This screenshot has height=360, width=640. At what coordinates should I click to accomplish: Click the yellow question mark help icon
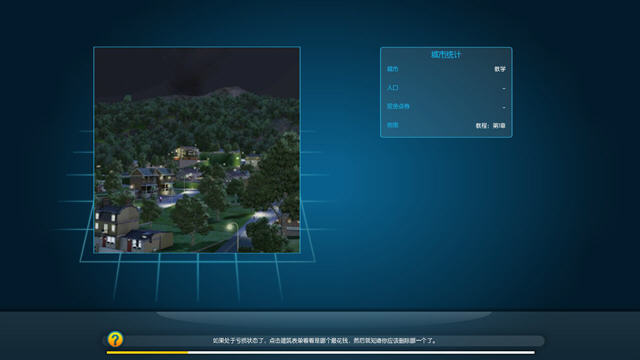(115, 339)
